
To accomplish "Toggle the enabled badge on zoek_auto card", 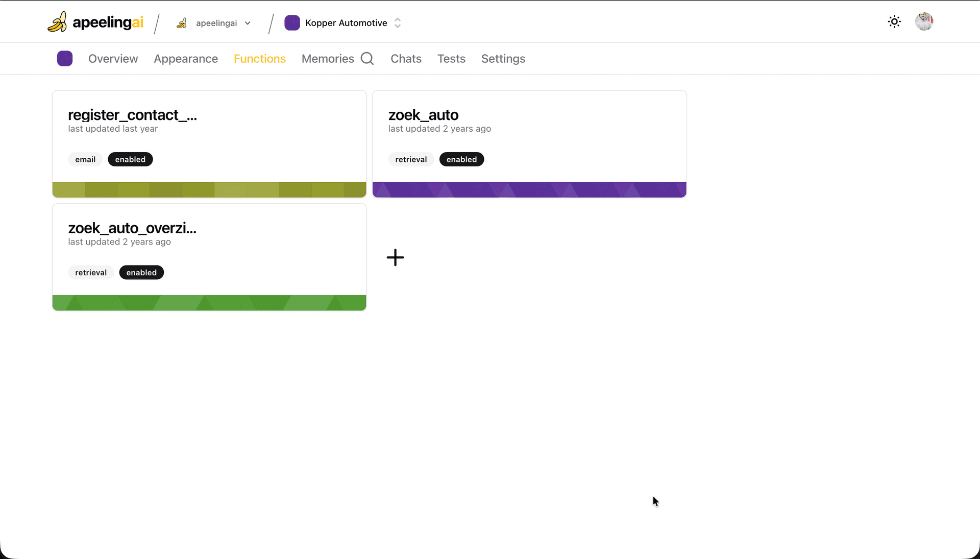I will [461, 159].
